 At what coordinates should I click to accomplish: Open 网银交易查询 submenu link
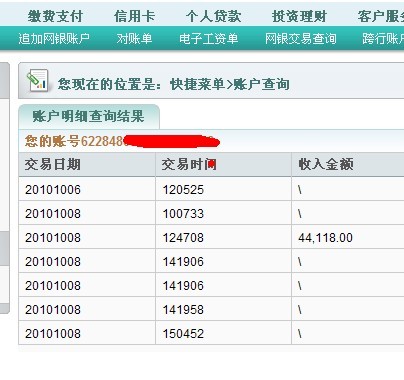pos(301,39)
